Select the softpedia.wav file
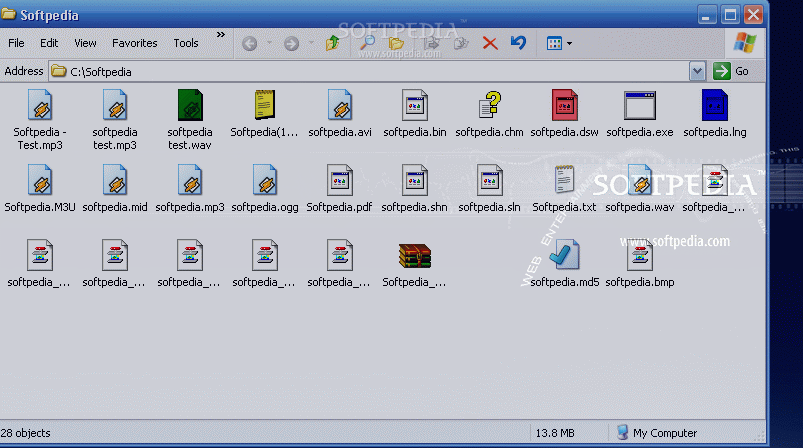Image resolution: width=803 pixels, height=448 pixels. [x=640, y=188]
